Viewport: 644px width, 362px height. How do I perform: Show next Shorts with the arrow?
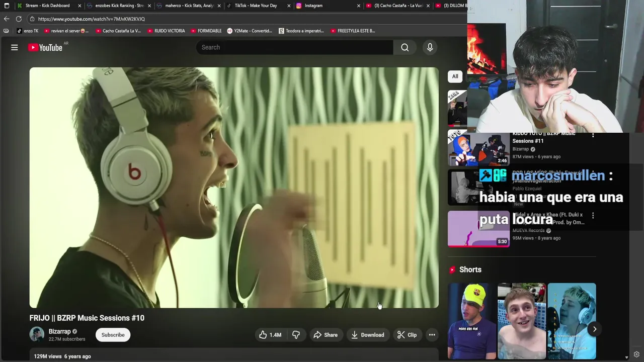point(594,329)
